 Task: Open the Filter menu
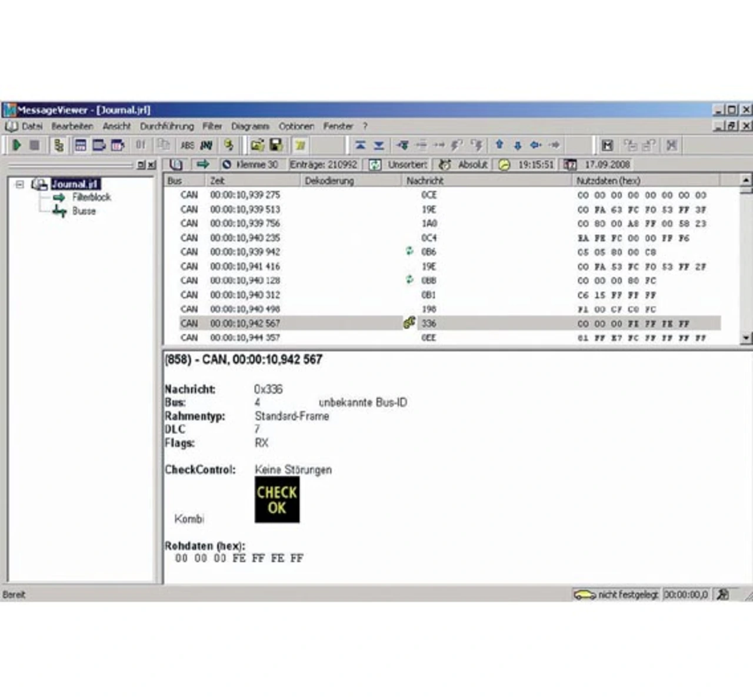pos(212,126)
